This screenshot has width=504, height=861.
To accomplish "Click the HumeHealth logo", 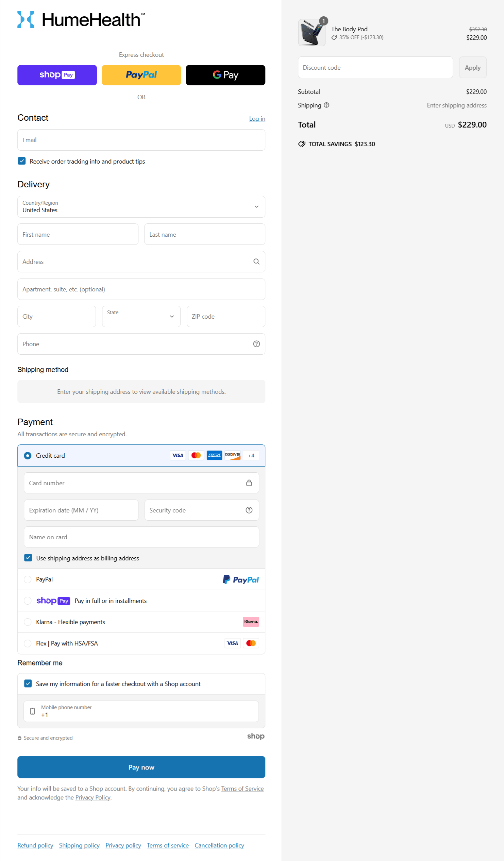I will point(81,19).
